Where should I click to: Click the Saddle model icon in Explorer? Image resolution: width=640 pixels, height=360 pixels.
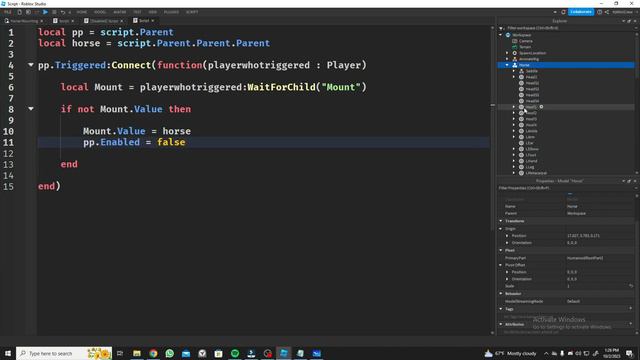tap(521, 71)
